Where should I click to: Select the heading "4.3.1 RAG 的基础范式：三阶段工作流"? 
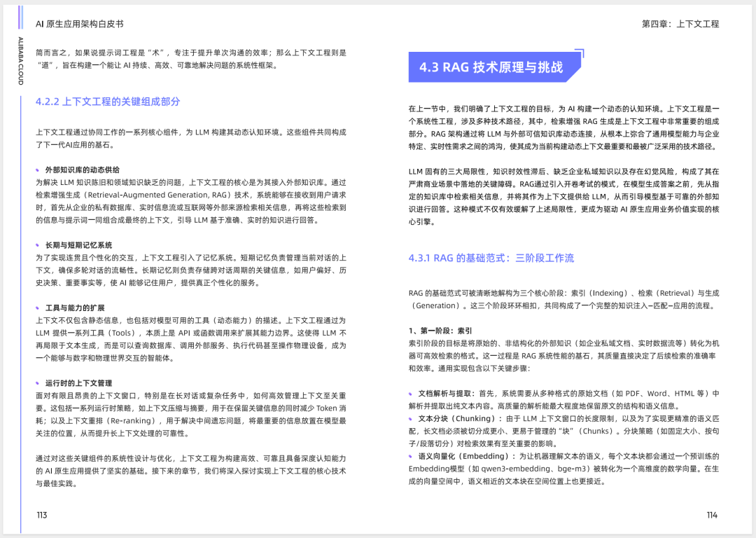point(491,258)
